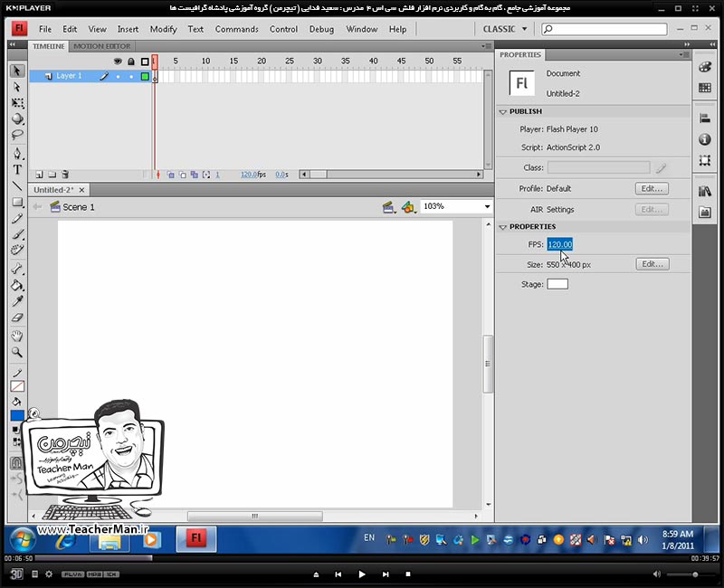Image resolution: width=724 pixels, height=588 pixels.
Task: Select the Untitled-2 document tab
Action: coord(53,190)
